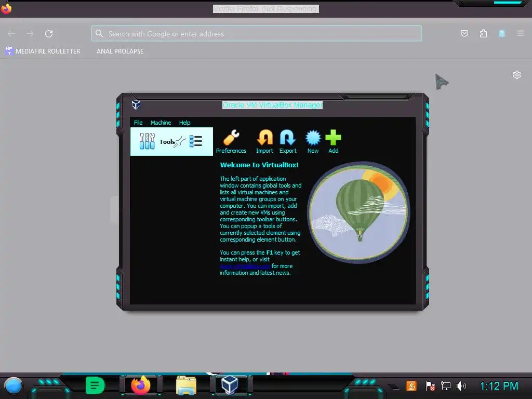Show hidden tray icons arrow
The height and width of the screenshot is (399, 532).
[394, 386]
